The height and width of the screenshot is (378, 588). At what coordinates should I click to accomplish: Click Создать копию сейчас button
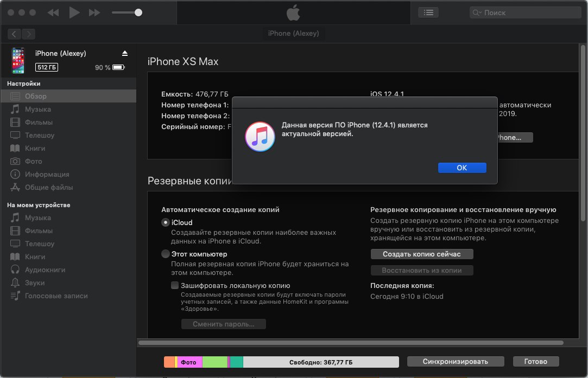pyautogui.click(x=422, y=254)
